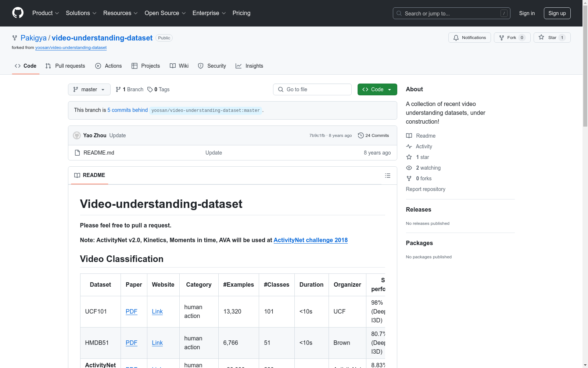The height and width of the screenshot is (368, 588).
Task: Switch to the Pull requests tab
Action: (x=65, y=66)
